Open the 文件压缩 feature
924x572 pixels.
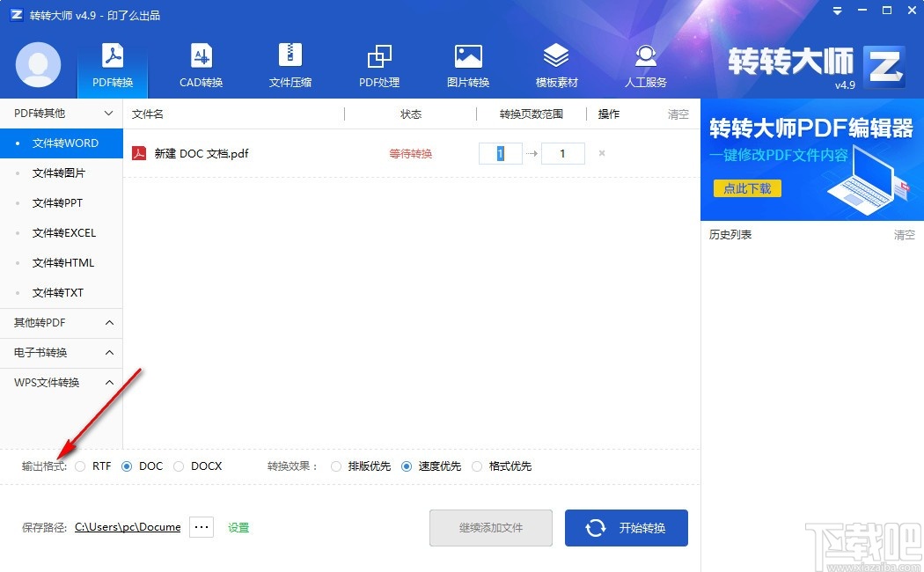(x=290, y=66)
